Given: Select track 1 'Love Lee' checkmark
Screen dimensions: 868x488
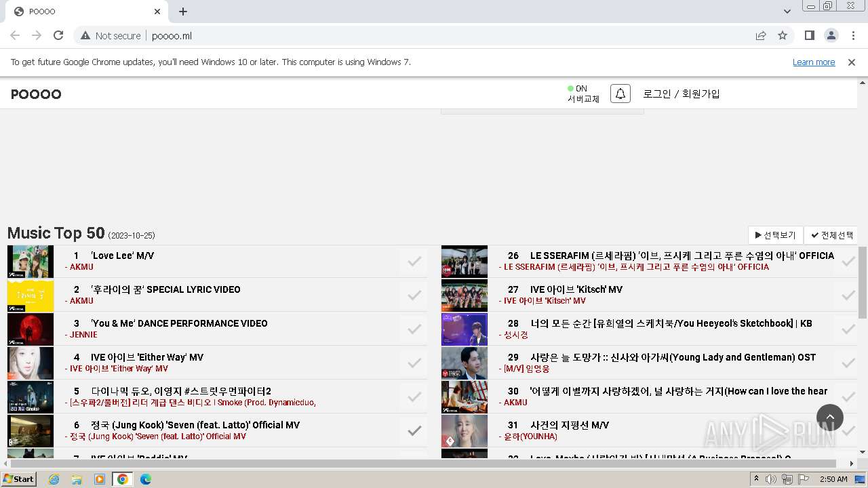Looking at the screenshot, I should click(x=414, y=261).
